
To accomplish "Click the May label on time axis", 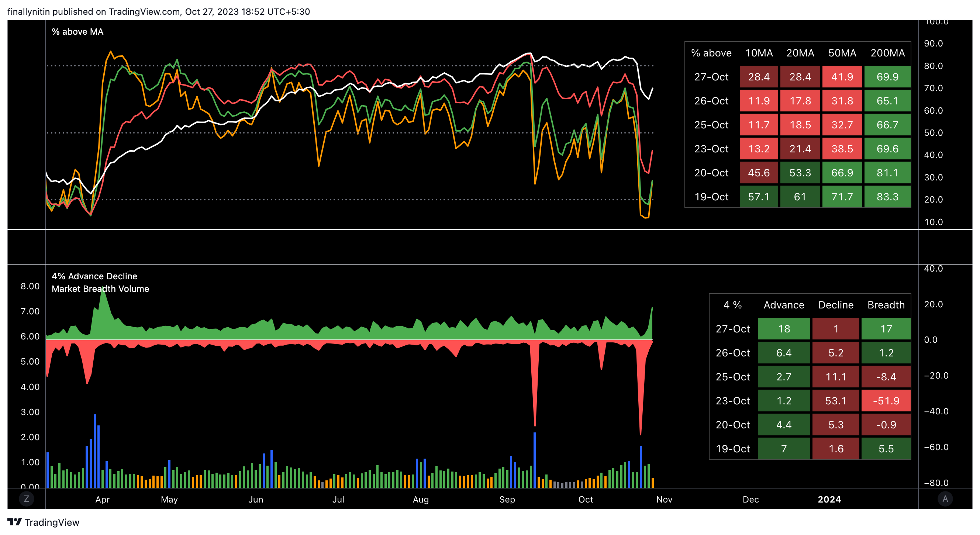I will [x=169, y=500].
